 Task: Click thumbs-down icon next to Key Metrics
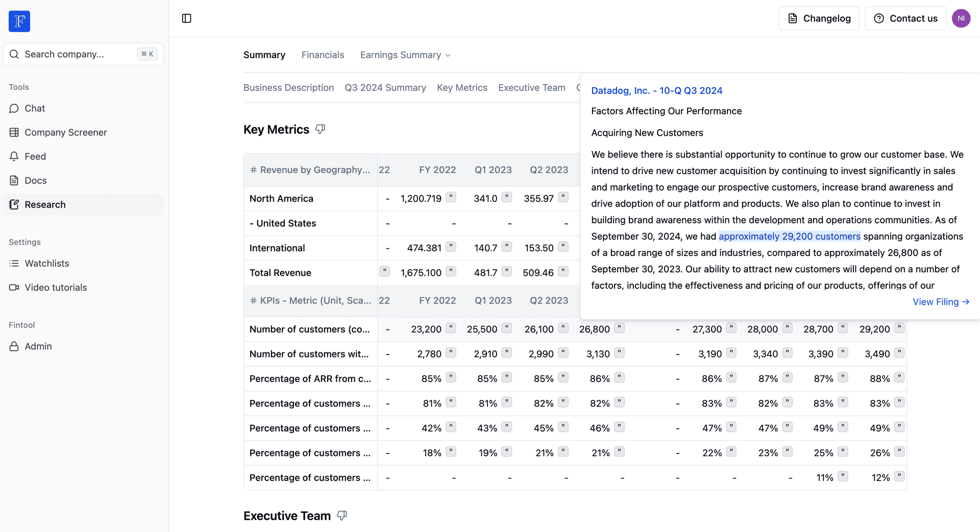click(x=320, y=130)
